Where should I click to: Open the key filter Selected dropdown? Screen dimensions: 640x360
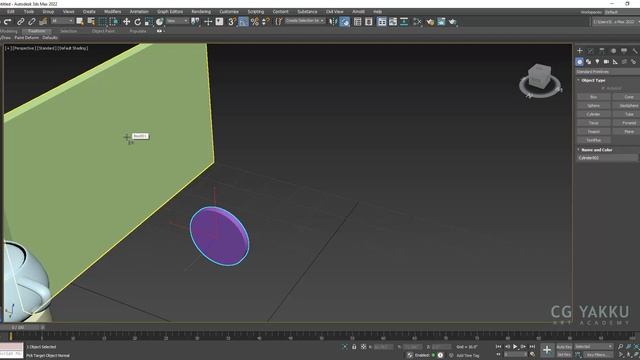(x=594, y=347)
